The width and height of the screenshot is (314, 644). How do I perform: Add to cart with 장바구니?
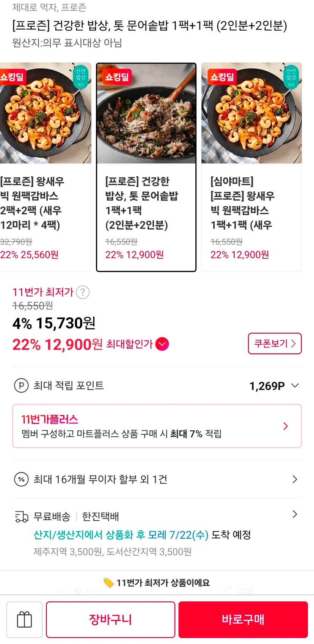click(x=110, y=620)
